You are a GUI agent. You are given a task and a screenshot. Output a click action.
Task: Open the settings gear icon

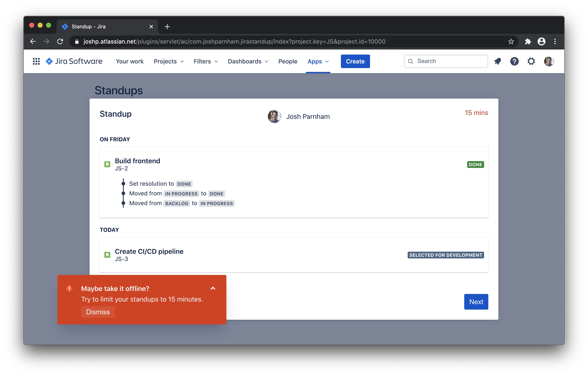[x=531, y=61]
